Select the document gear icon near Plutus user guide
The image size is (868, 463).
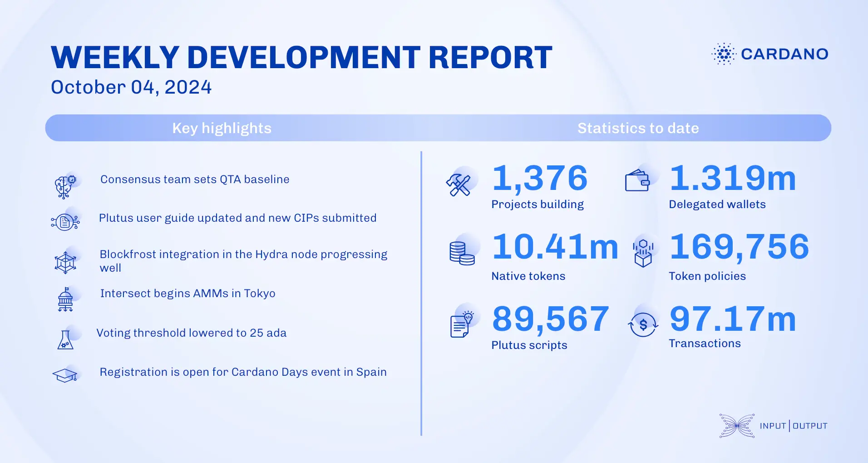click(65, 221)
